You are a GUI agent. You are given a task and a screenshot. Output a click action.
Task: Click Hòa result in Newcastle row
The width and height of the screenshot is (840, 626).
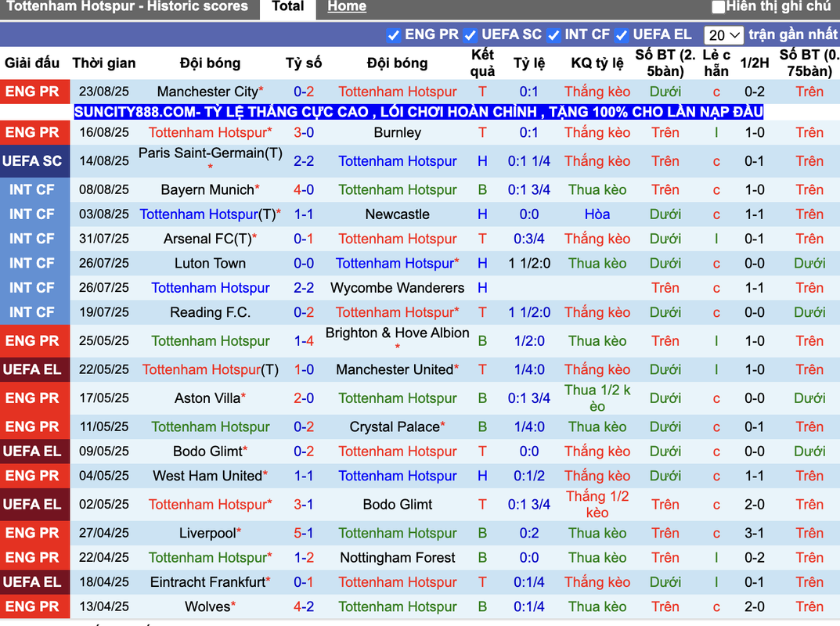[597, 214]
